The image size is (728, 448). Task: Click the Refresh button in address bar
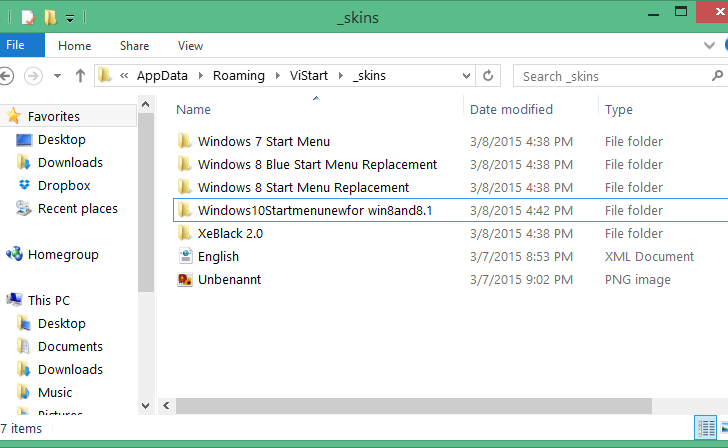point(488,75)
